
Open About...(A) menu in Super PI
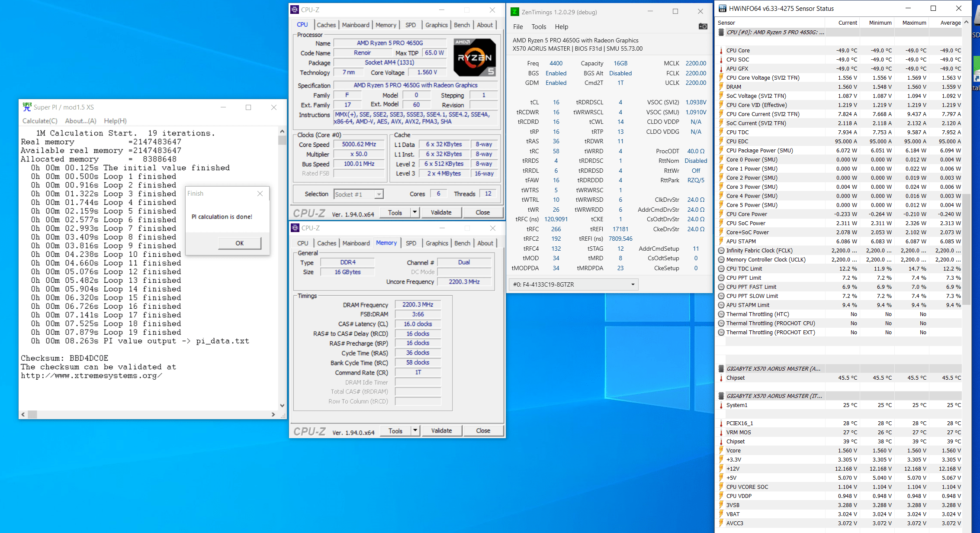(80, 121)
